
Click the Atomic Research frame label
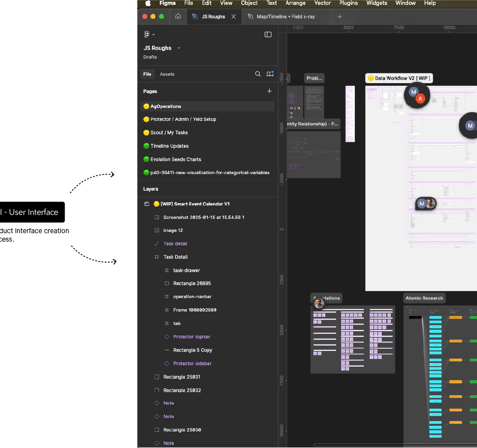[x=424, y=298]
